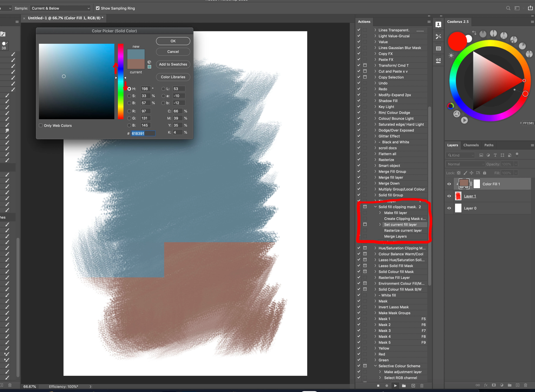Open the Normal blend mode dropdown
Viewport: 535px width, 392px height.
[465, 164]
